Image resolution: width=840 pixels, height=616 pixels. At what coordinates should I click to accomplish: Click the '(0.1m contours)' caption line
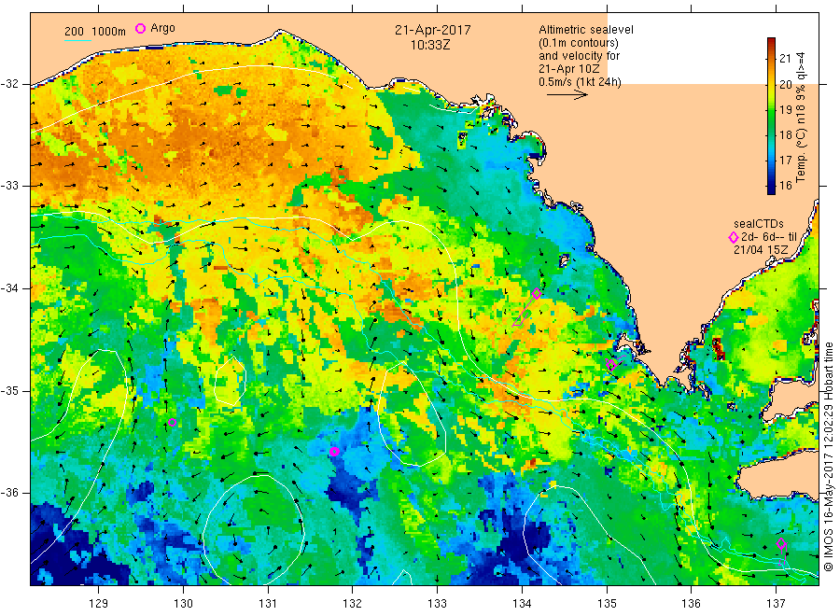click(579, 43)
